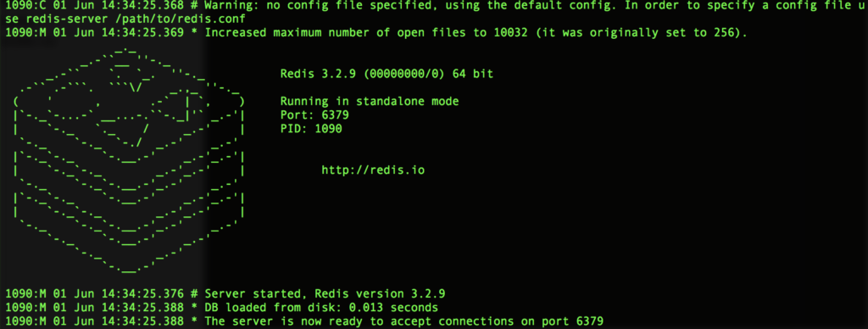Viewport: 868px width, 329px height.
Task: Click the 'Port: 6379' line
Action: (314, 115)
